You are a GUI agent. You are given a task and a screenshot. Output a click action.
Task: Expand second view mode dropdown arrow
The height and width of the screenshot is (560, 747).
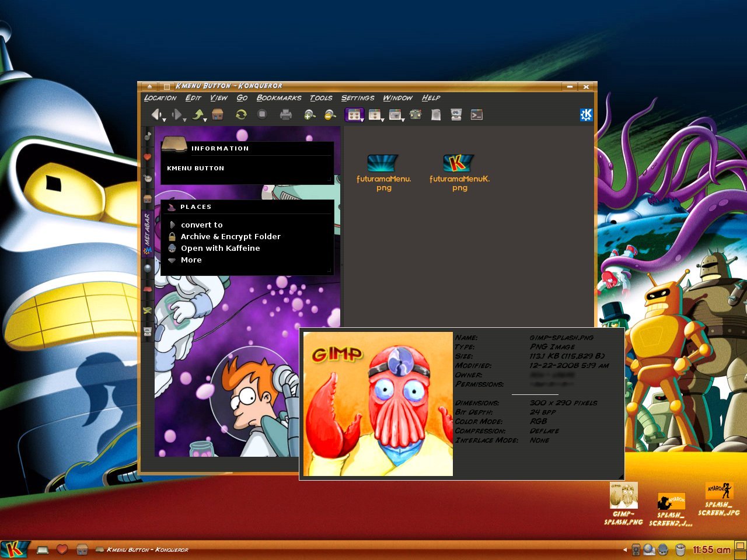[x=382, y=120]
